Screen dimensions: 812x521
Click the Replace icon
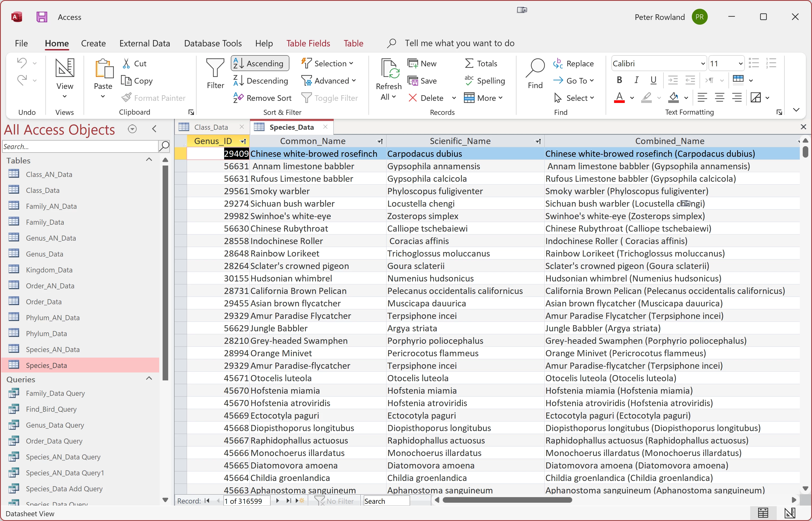pyautogui.click(x=558, y=64)
